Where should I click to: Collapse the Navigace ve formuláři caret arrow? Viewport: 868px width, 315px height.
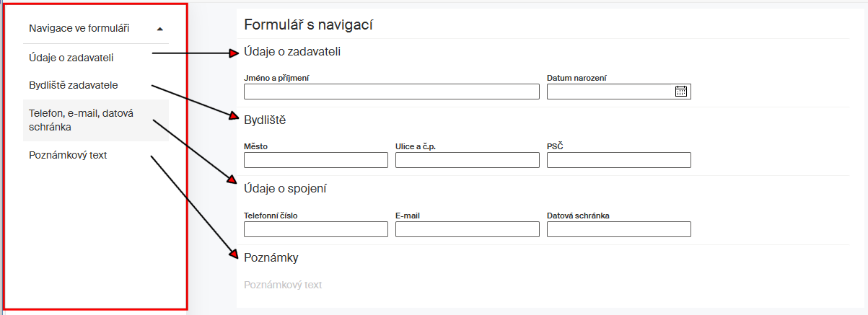(160, 29)
